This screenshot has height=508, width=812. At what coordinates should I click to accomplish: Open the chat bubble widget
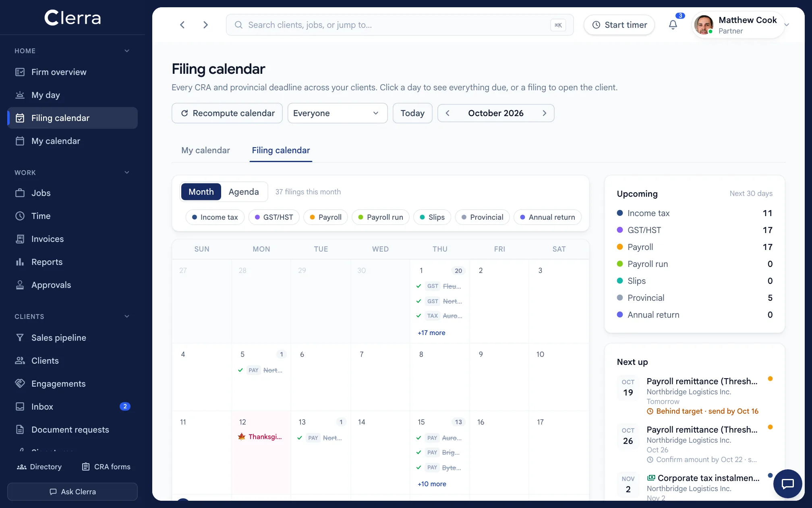pos(787,483)
